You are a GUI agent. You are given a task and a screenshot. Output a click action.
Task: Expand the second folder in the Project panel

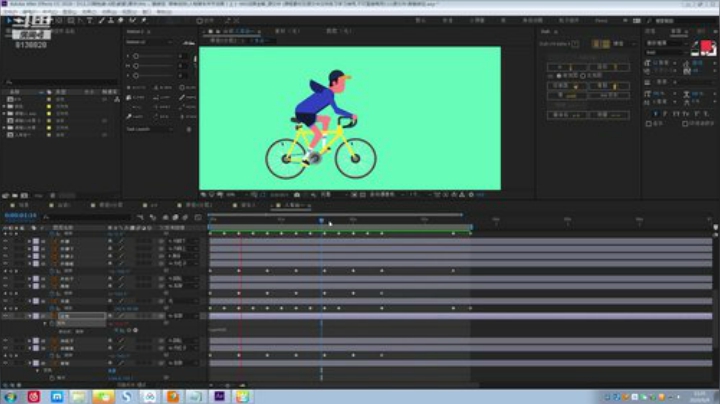click(4, 113)
